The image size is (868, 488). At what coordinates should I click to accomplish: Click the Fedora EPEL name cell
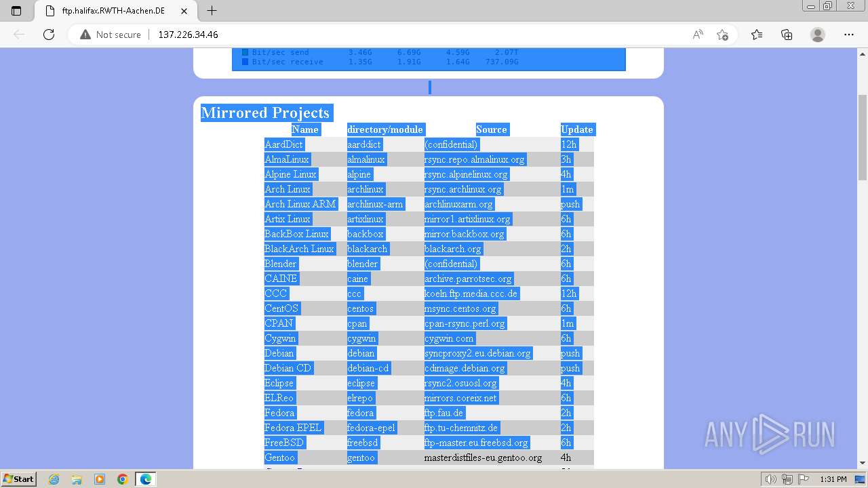tap(294, 428)
